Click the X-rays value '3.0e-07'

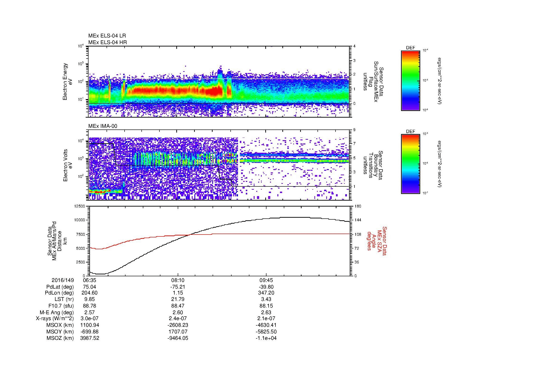tap(89, 318)
